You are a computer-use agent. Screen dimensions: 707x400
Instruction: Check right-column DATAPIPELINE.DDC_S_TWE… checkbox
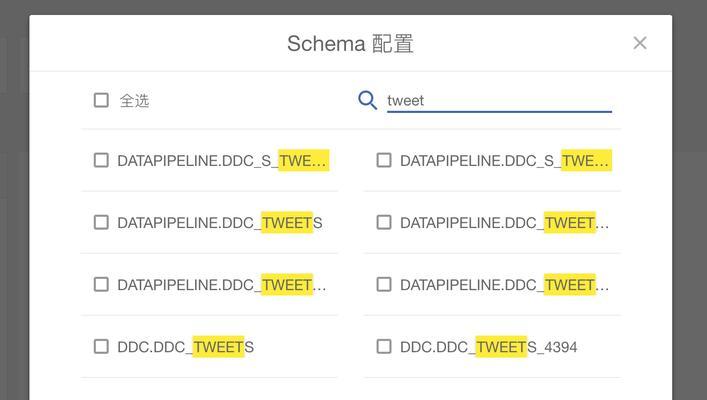click(384, 160)
